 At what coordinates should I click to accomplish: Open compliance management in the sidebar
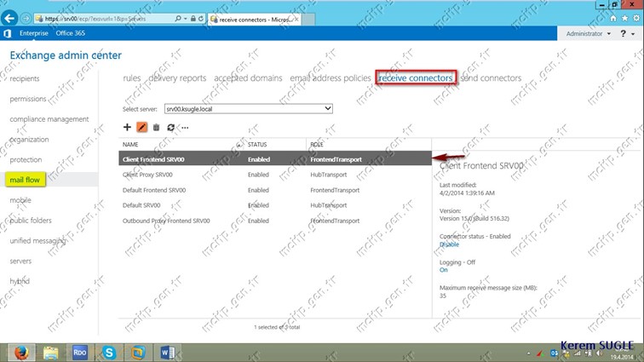[49, 119]
